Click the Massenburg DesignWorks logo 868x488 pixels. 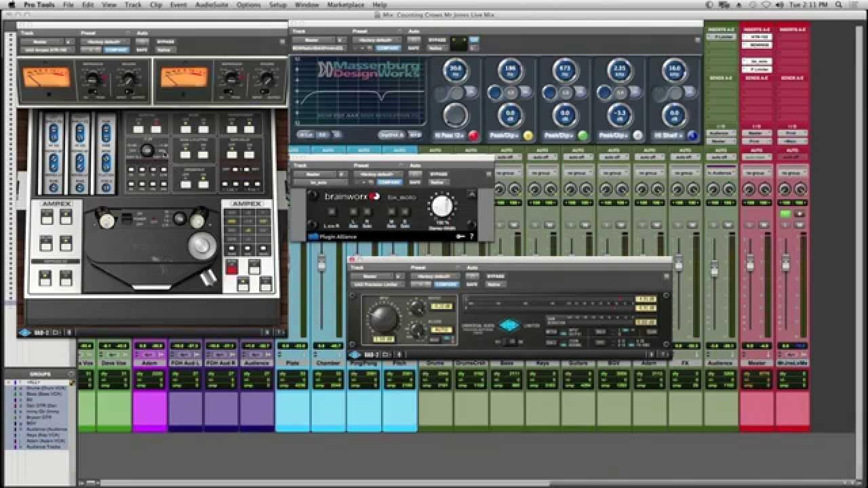point(370,71)
